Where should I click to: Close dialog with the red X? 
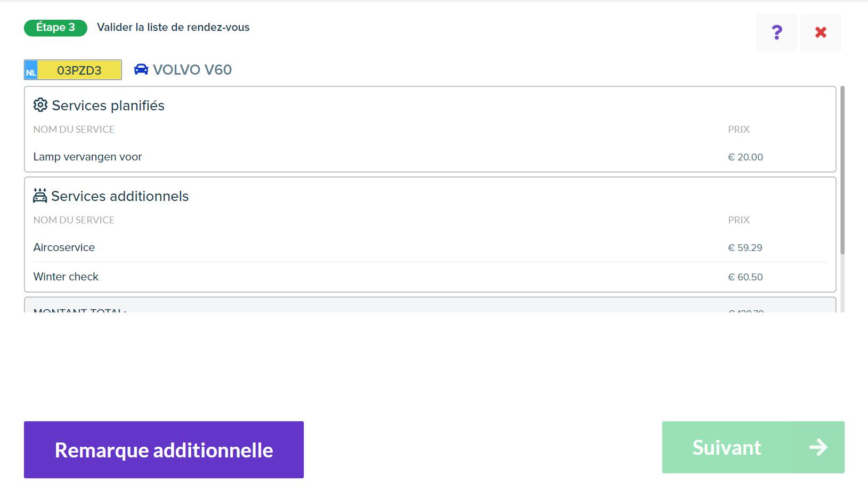click(821, 33)
